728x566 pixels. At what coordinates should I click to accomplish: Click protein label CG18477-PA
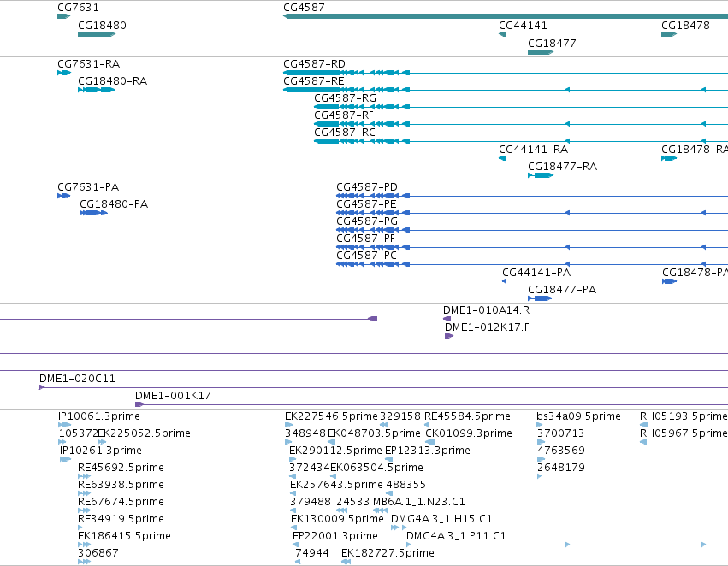562,291
